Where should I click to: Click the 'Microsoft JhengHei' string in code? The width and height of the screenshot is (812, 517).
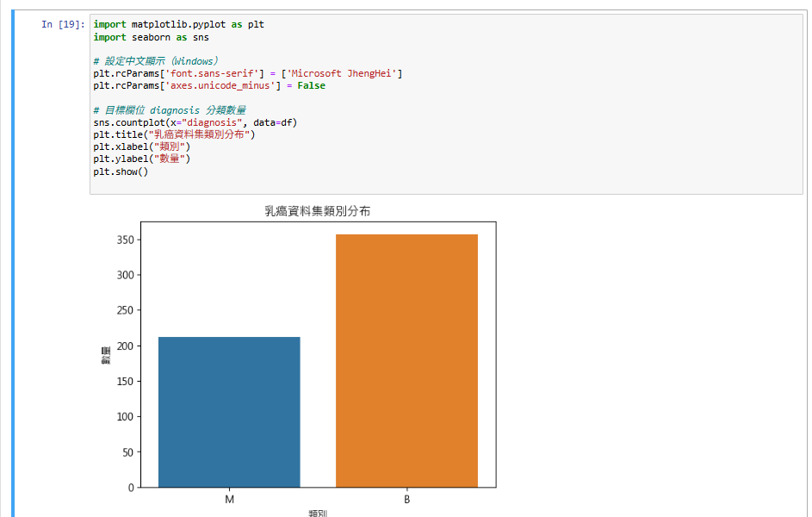pyautogui.click(x=342, y=73)
